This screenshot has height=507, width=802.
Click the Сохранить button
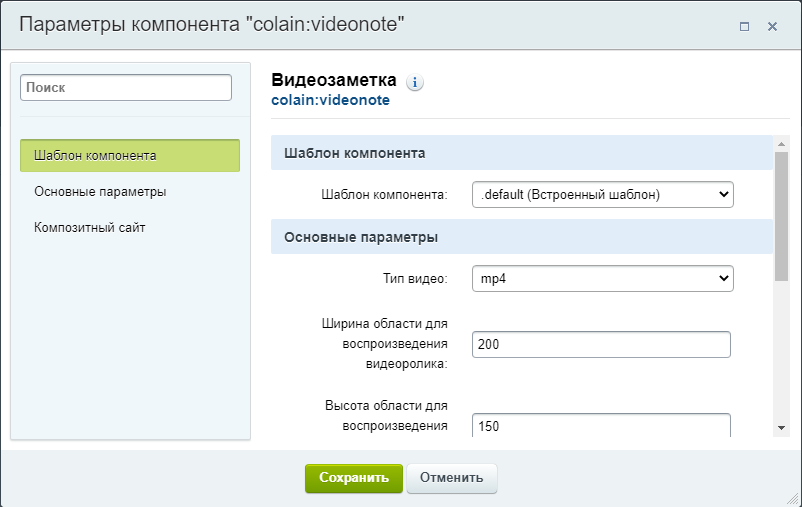[x=354, y=478]
